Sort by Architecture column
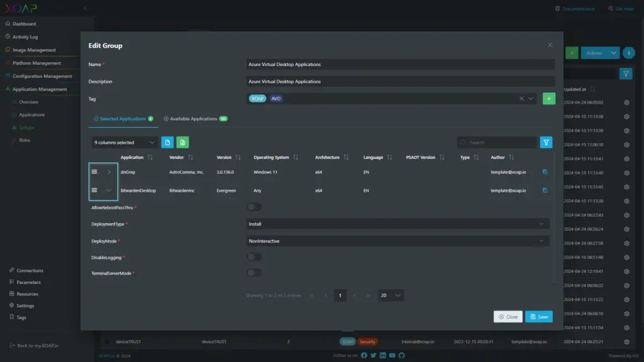Screen dimensions: 644x362 [346, 158]
